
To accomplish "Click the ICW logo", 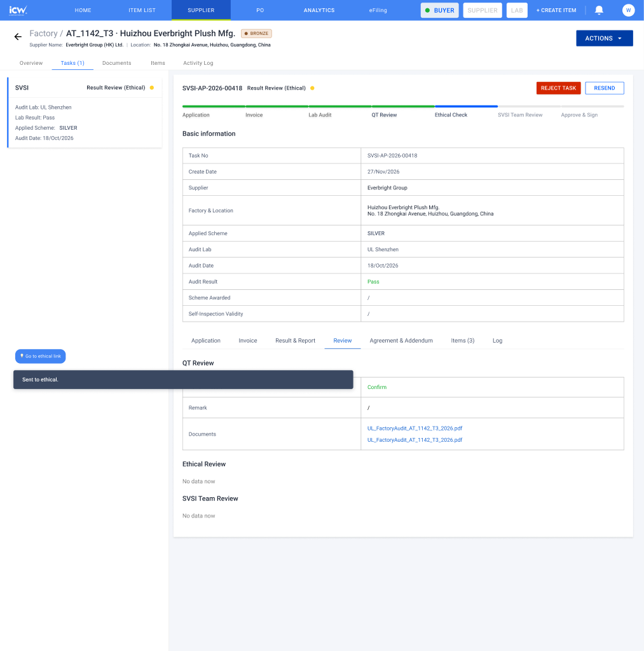I will 18,10.
